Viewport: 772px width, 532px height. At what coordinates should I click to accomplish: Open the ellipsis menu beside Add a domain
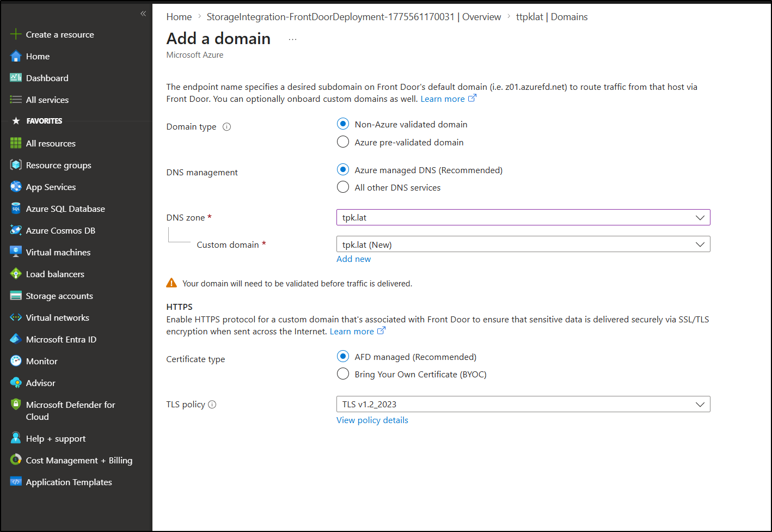click(292, 39)
